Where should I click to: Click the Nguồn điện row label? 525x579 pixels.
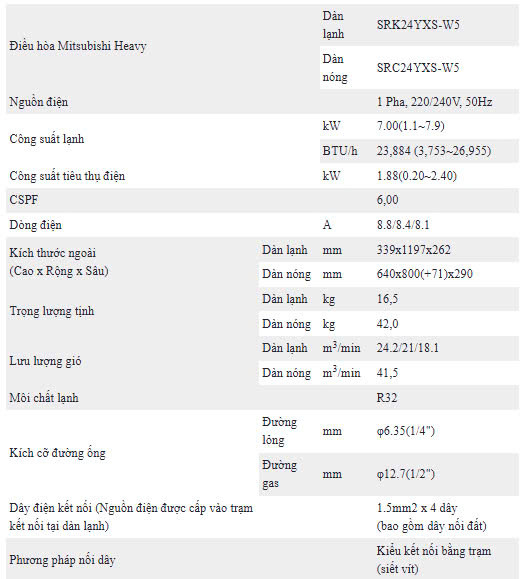pyautogui.click(x=39, y=102)
